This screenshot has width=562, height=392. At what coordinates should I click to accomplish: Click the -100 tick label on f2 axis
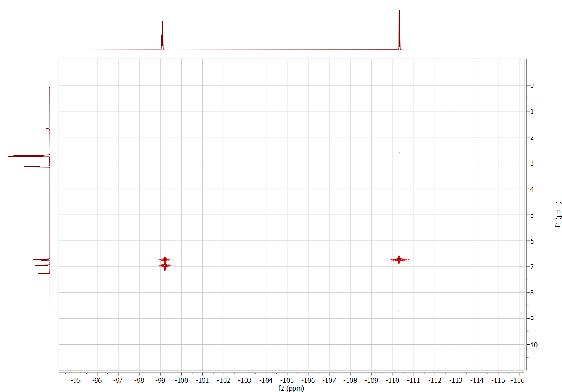pos(181,380)
